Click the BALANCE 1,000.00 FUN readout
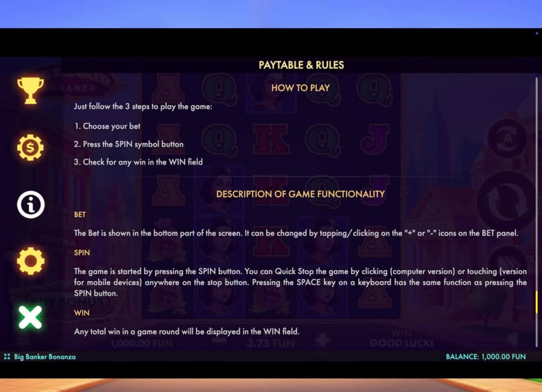542x392 pixels. (486, 357)
